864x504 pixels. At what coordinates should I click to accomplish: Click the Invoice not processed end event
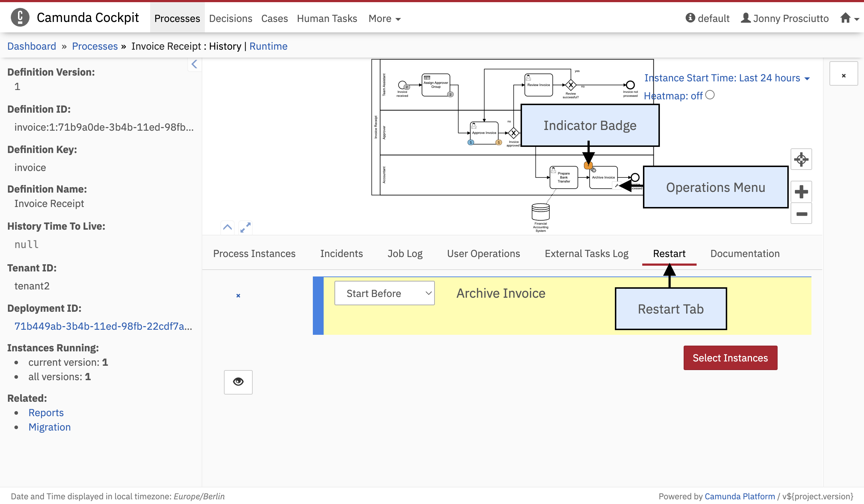tap(630, 85)
